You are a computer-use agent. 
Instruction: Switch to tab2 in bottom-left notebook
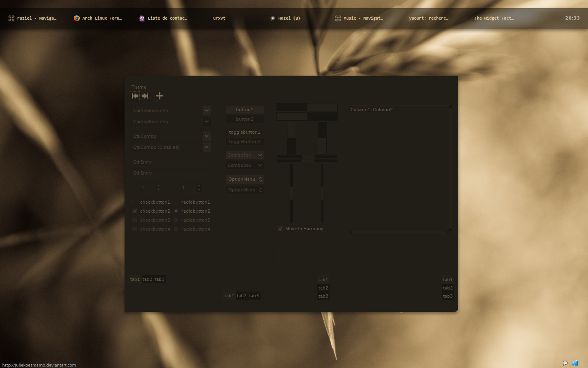(148, 279)
